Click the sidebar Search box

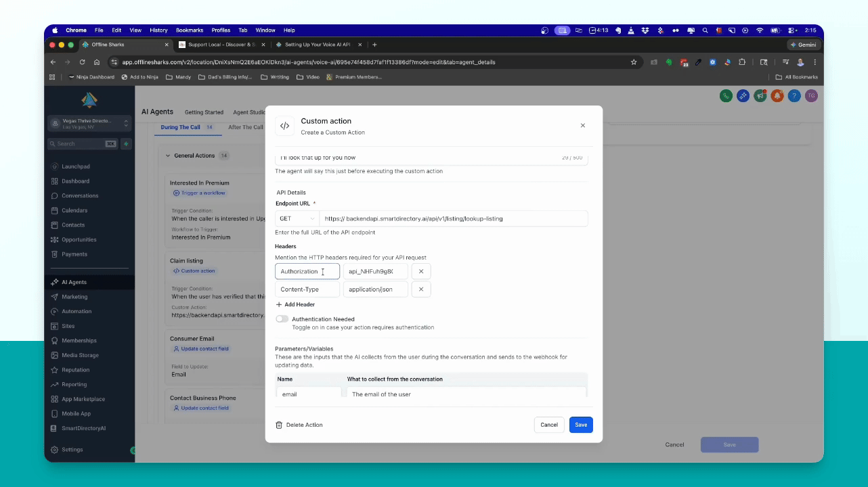point(83,143)
